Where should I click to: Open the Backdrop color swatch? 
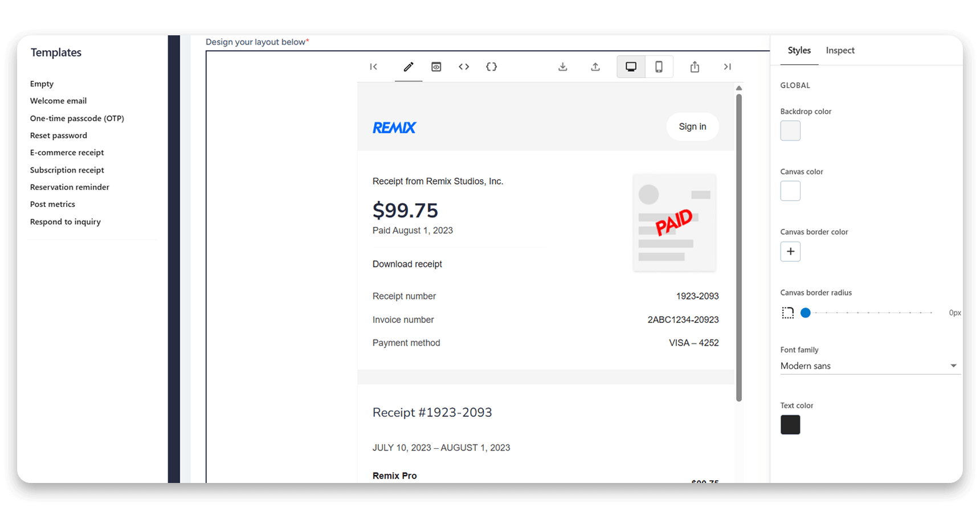pyautogui.click(x=790, y=130)
